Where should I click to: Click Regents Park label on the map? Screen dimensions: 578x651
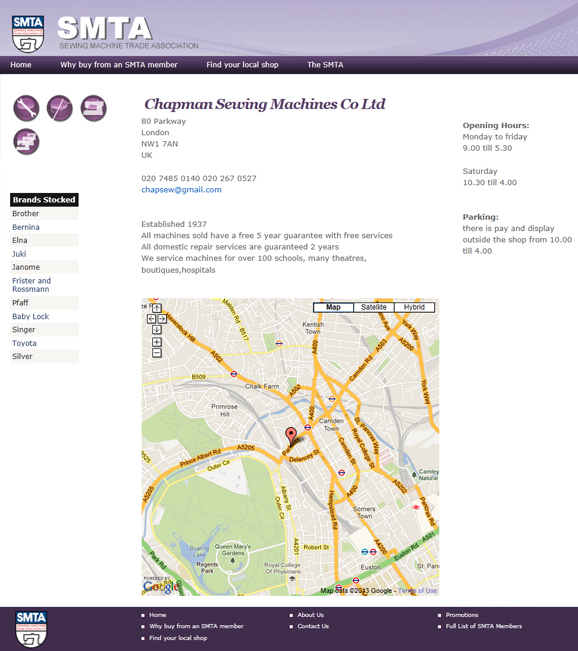coord(207,568)
